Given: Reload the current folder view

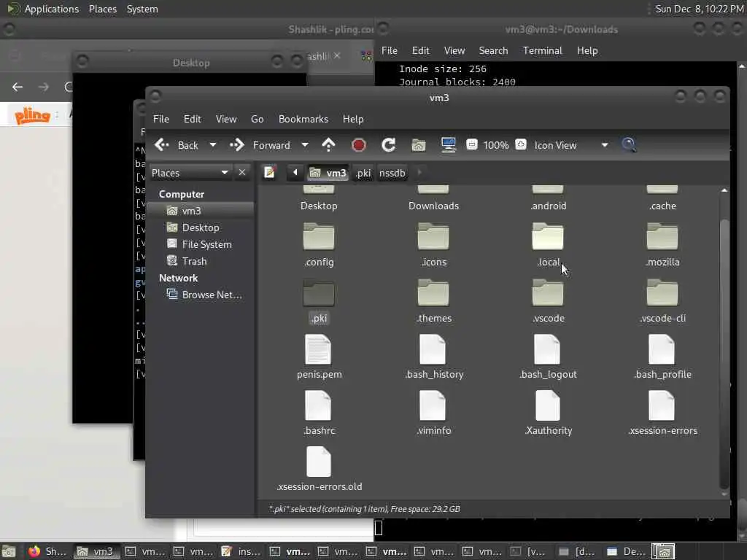Looking at the screenshot, I should pos(388,145).
